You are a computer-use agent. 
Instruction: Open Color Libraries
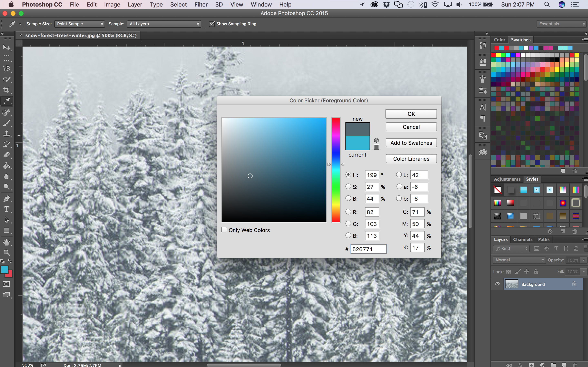tap(411, 158)
